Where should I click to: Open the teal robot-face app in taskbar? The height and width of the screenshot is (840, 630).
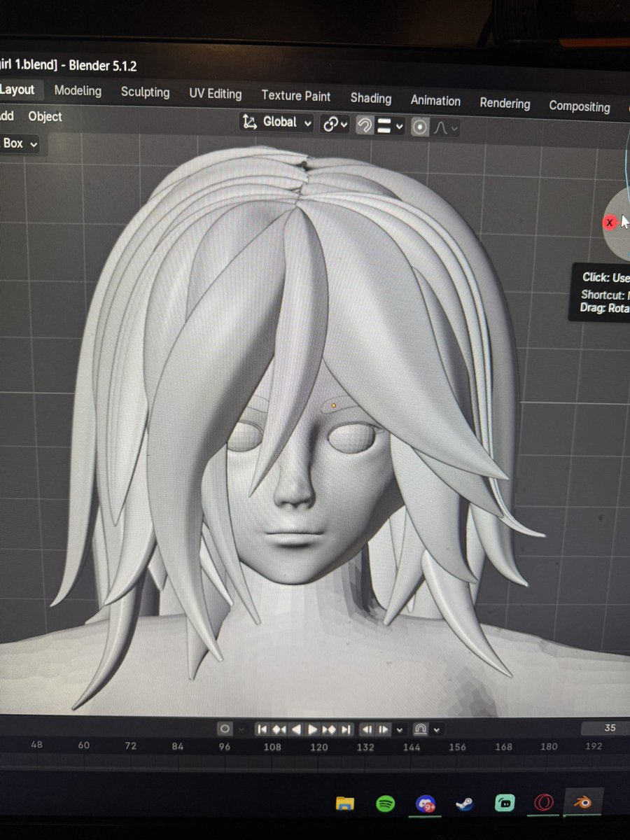pyautogui.click(x=504, y=804)
